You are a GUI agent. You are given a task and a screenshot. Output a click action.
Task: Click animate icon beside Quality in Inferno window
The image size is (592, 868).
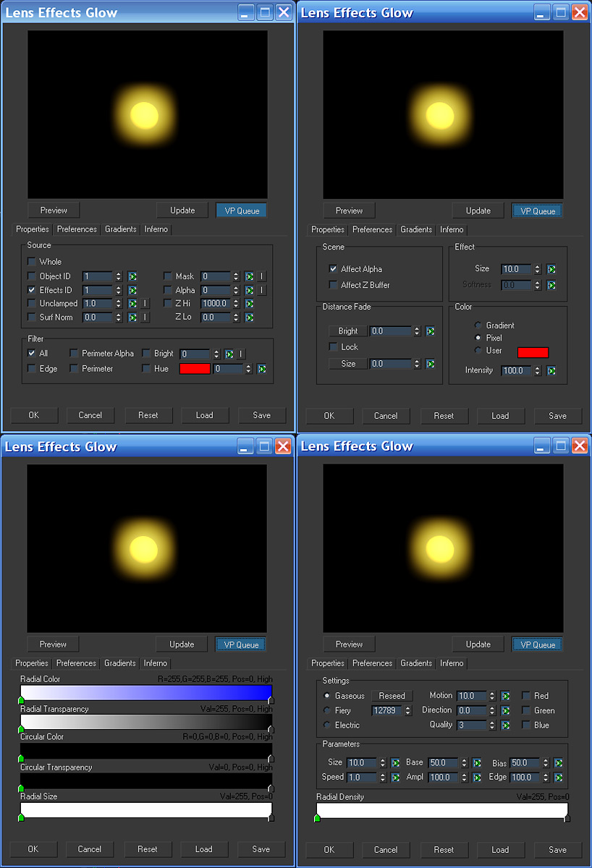pos(506,725)
